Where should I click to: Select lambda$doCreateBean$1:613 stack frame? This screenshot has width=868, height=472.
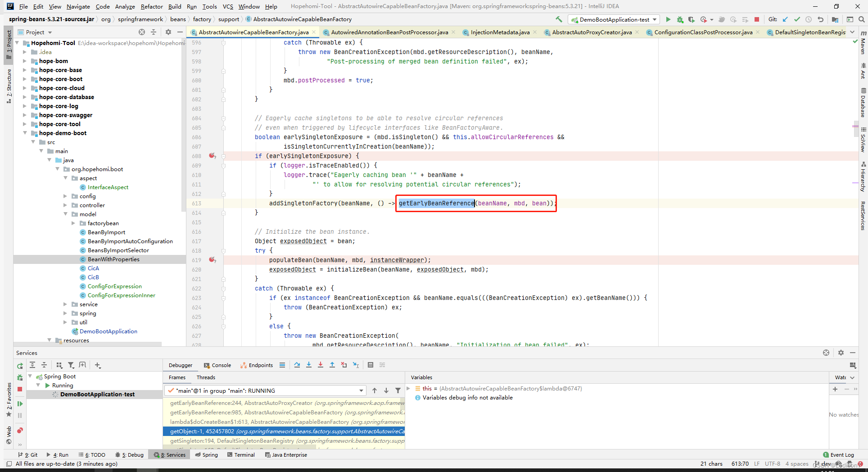click(284, 422)
